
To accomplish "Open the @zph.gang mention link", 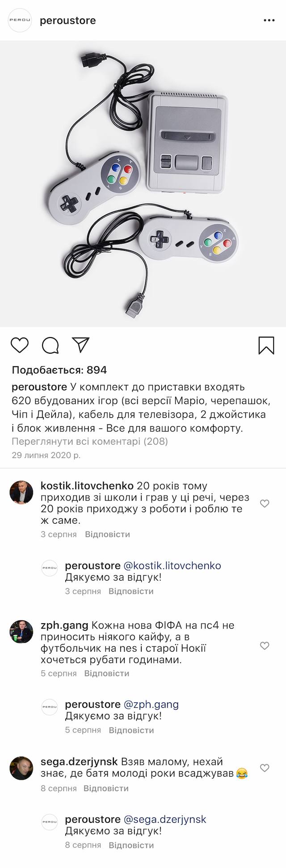I will [151, 704].
